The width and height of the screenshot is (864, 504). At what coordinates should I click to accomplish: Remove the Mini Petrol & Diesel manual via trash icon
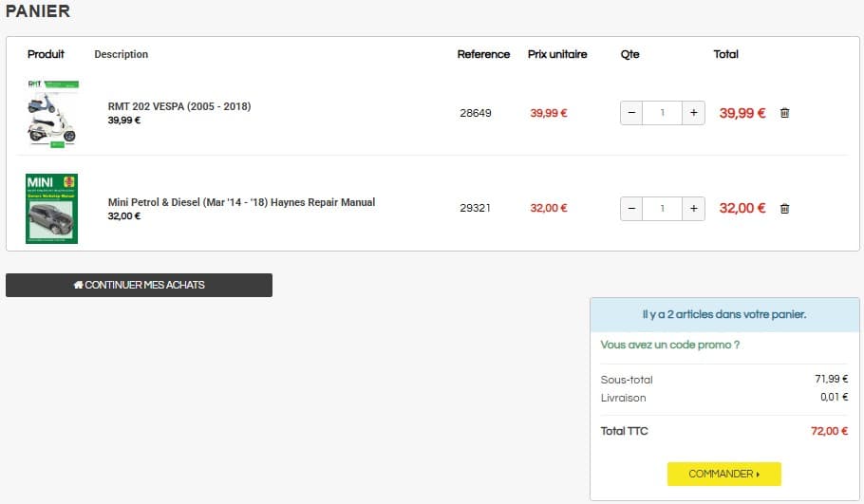coord(784,209)
